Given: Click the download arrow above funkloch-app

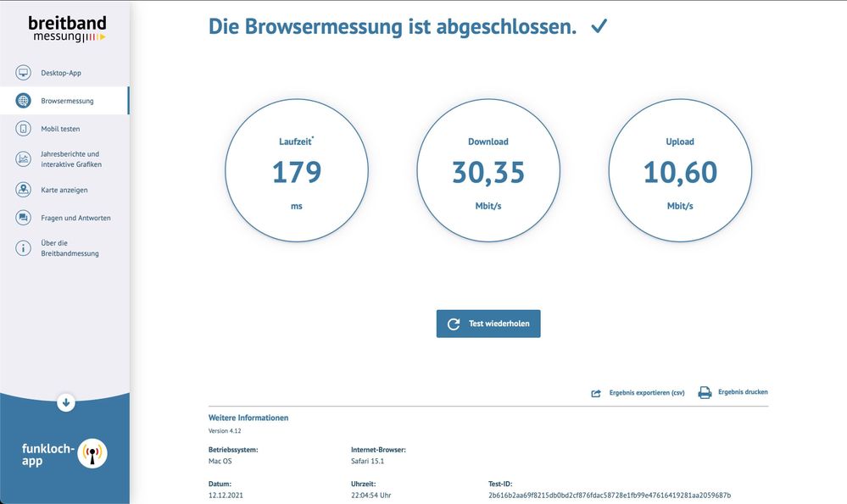Looking at the screenshot, I should tap(65, 402).
